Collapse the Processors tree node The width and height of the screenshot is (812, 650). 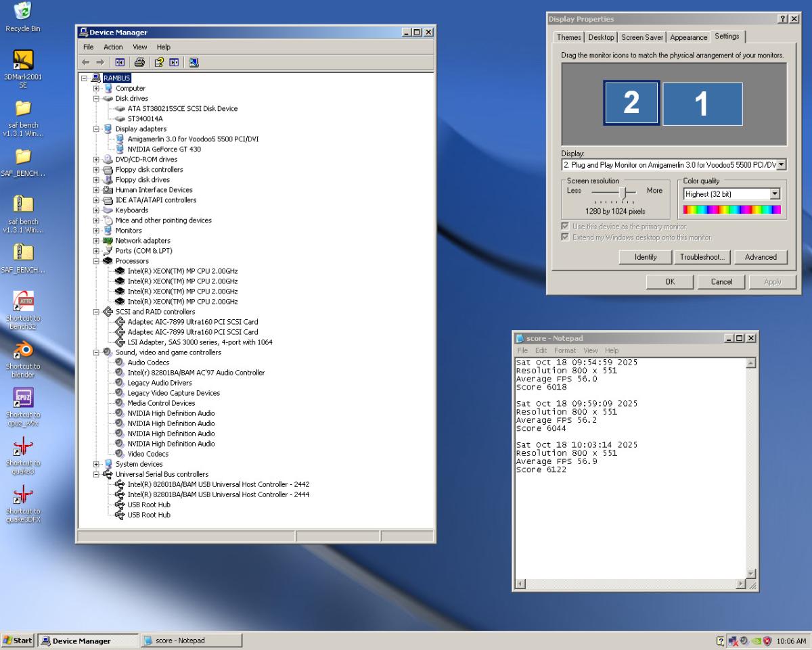(96, 261)
